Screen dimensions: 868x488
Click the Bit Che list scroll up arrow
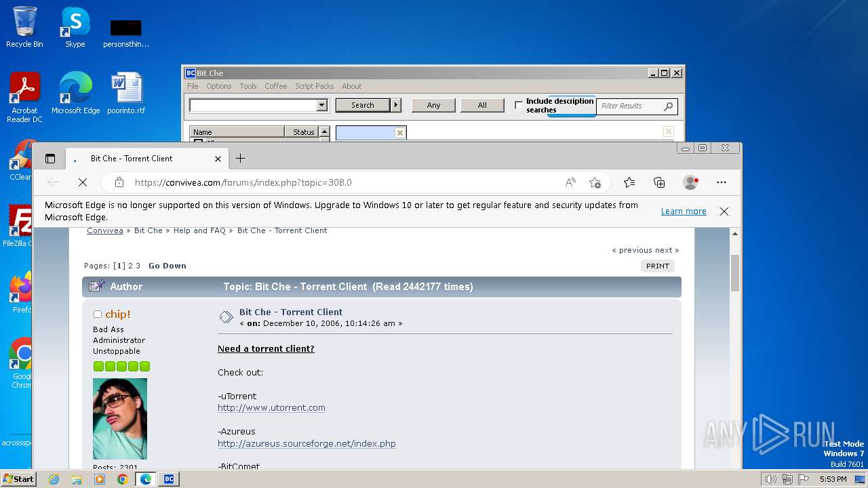(x=324, y=132)
